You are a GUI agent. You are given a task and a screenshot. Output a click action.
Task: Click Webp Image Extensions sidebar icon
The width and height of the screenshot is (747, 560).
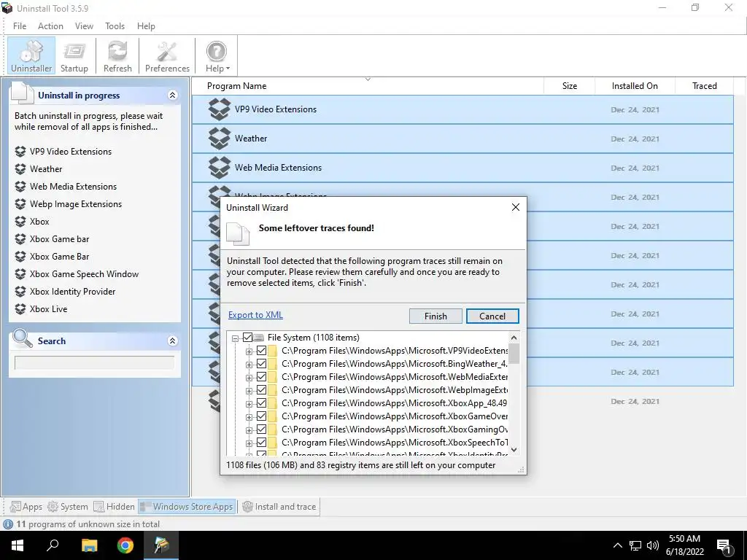[20, 204]
